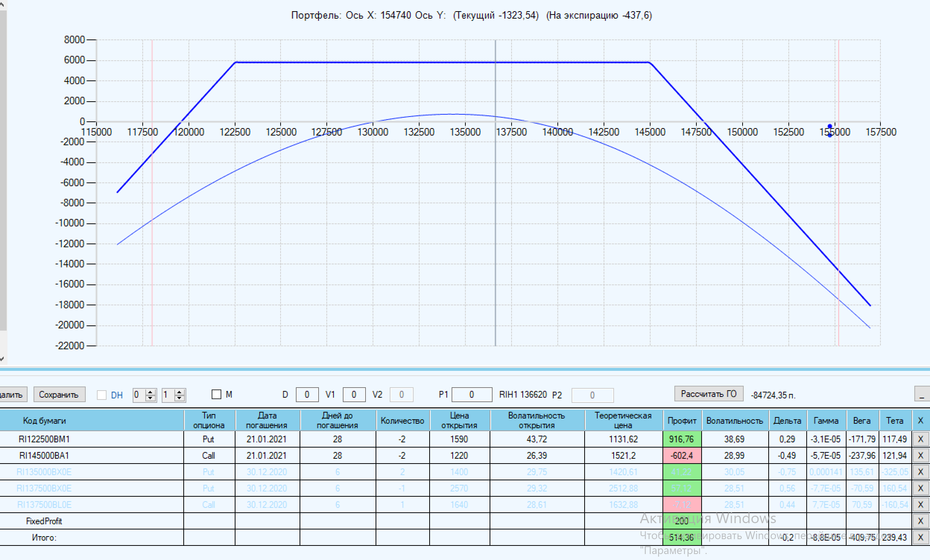Click the Сохранить button

(59, 394)
